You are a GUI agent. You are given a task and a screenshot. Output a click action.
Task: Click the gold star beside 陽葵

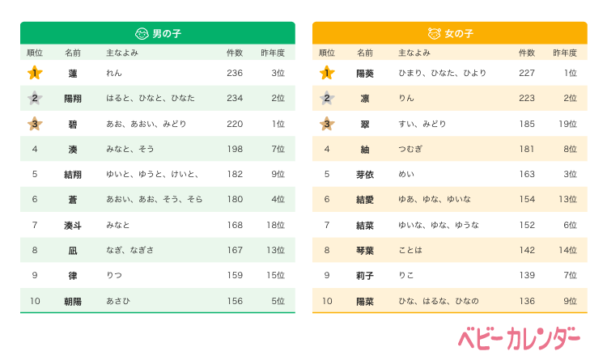pos(326,73)
